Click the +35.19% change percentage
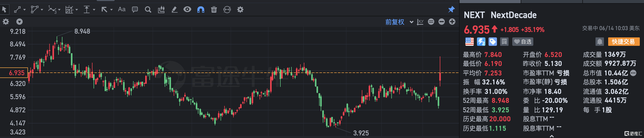The height and width of the screenshot is (138, 644). click(533, 30)
